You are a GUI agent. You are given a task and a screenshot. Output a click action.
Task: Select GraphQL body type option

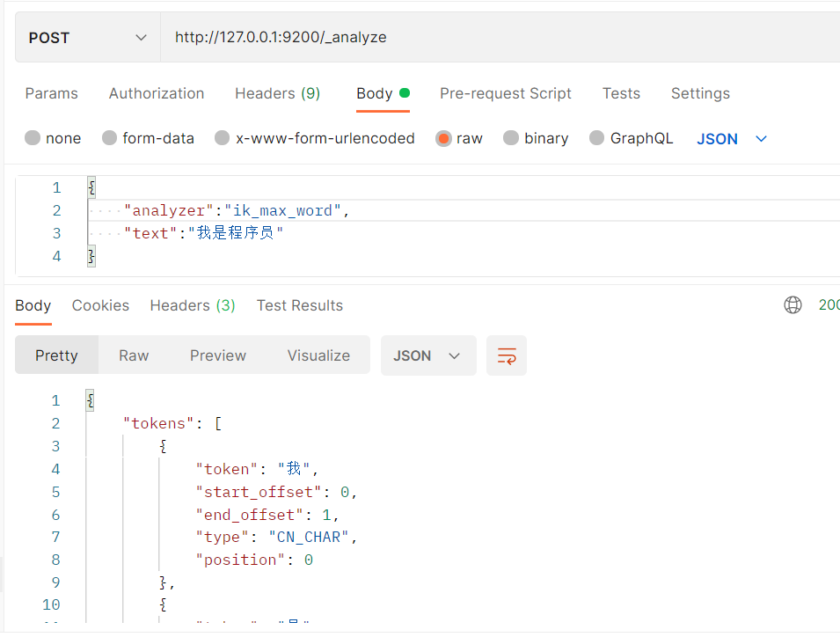[x=597, y=138]
